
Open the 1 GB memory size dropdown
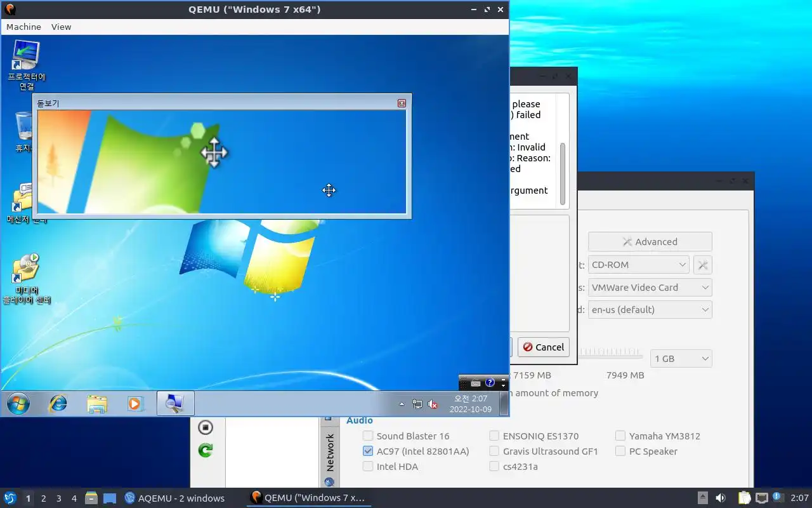click(680, 359)
